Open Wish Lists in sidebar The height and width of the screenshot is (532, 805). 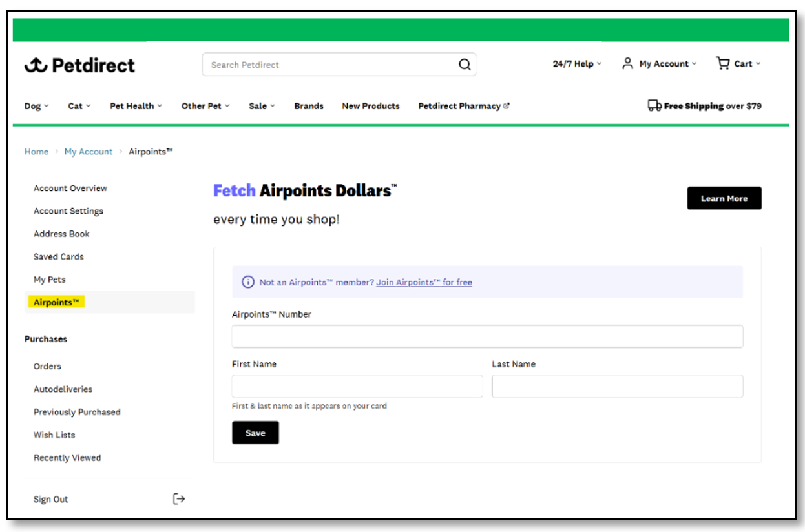pos(54,435)
